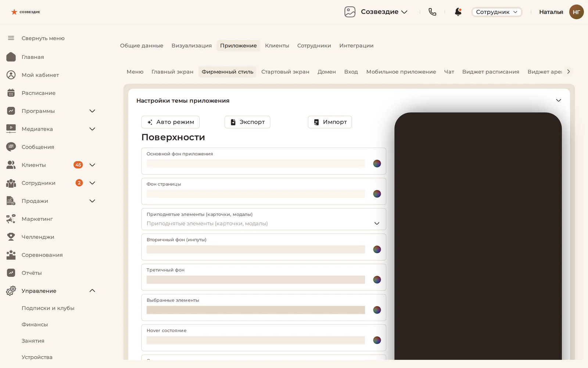Open color picker for Третичный фон
The width and height of the screenshot is (588, 368).
tap(377, 280)
